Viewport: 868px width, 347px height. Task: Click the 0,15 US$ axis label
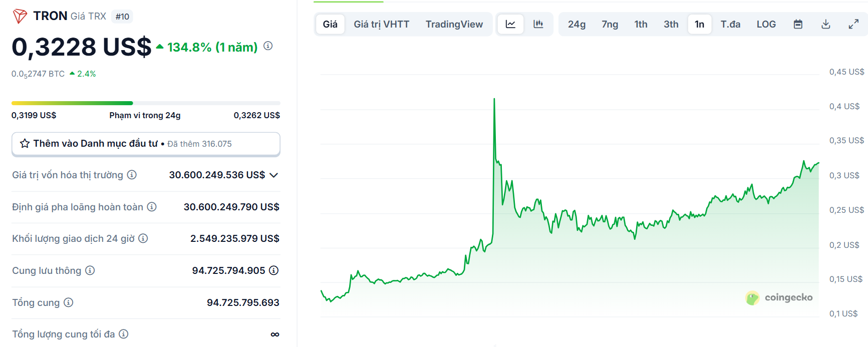(x=846, y=279)
